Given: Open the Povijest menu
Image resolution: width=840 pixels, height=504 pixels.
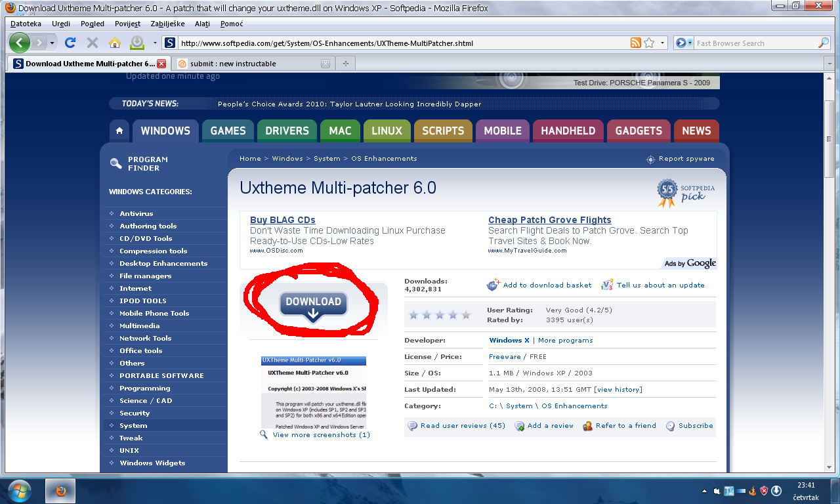Looking at the screenshot, I should pyautogui.click(x=127, y=24).
